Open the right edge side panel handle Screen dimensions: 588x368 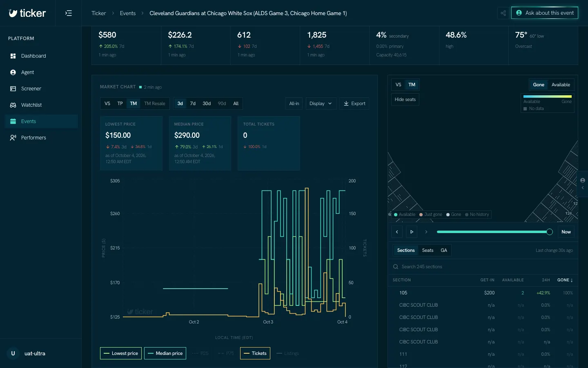point(583,184)
